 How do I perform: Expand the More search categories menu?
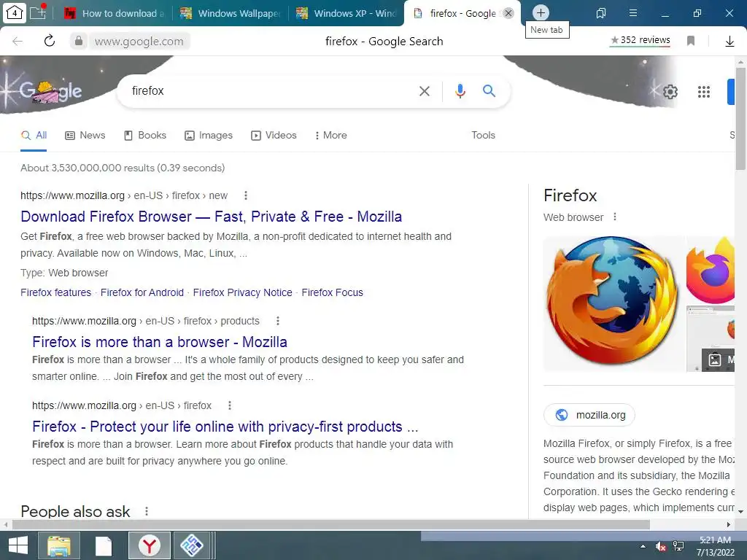point(331,135)
